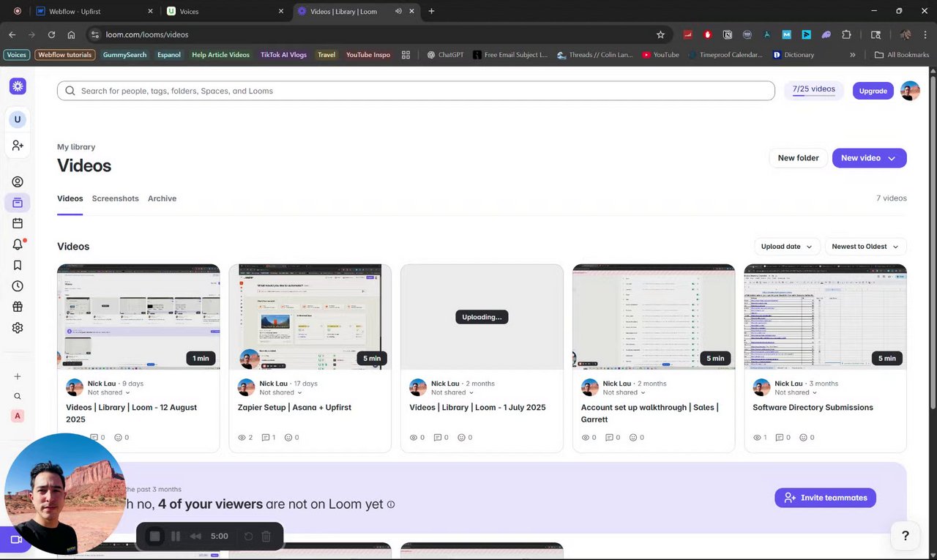This screenshot has height=560, width=937.
Task: Expand Not shared on Zapier Setup video
Action: 280,392
